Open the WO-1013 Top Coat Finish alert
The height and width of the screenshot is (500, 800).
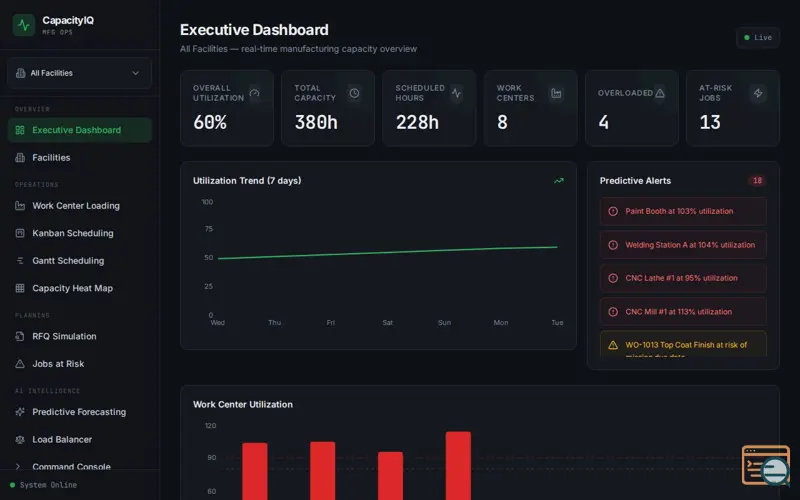coord(683,344)
